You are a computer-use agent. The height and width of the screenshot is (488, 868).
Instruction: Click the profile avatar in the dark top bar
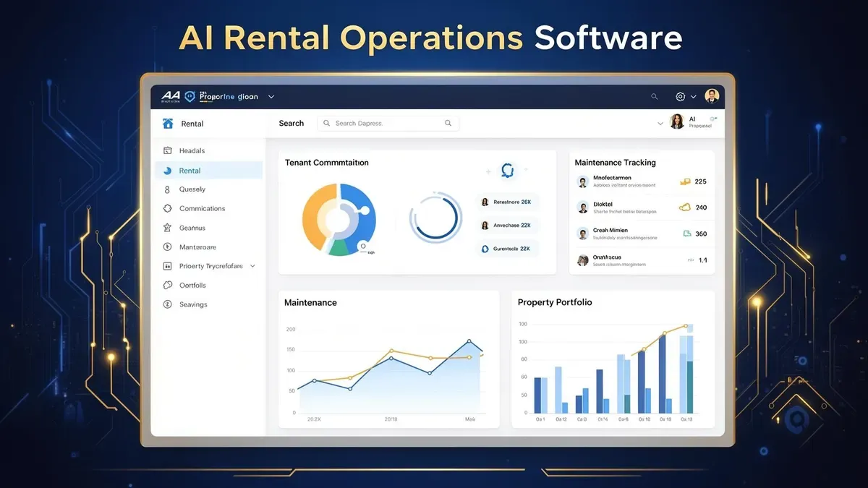click(x=712, y=96)
